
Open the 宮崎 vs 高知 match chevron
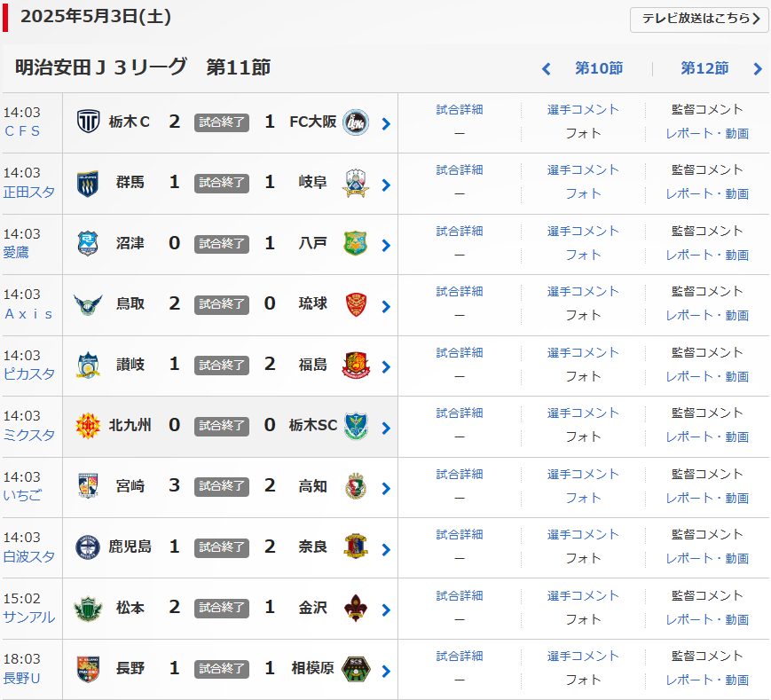pyautogui.click(x=386, y=488)
